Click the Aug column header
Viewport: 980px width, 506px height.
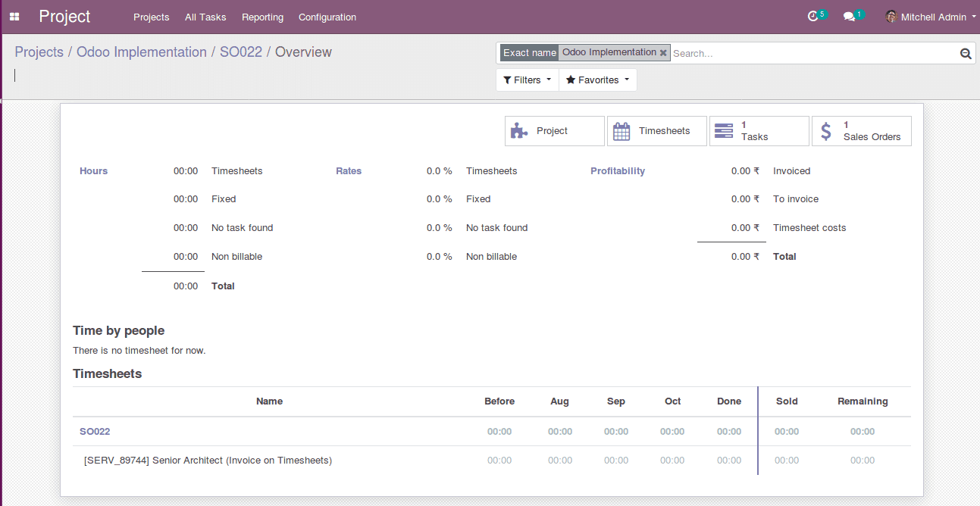coord(559,401)
